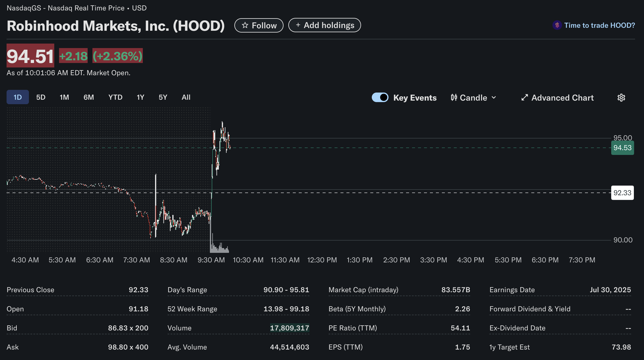The width and height of the screenshot is (644, 360).
Task: Open the chart settings gear icon
Action: pyautogui.click(x=621, y=98)
